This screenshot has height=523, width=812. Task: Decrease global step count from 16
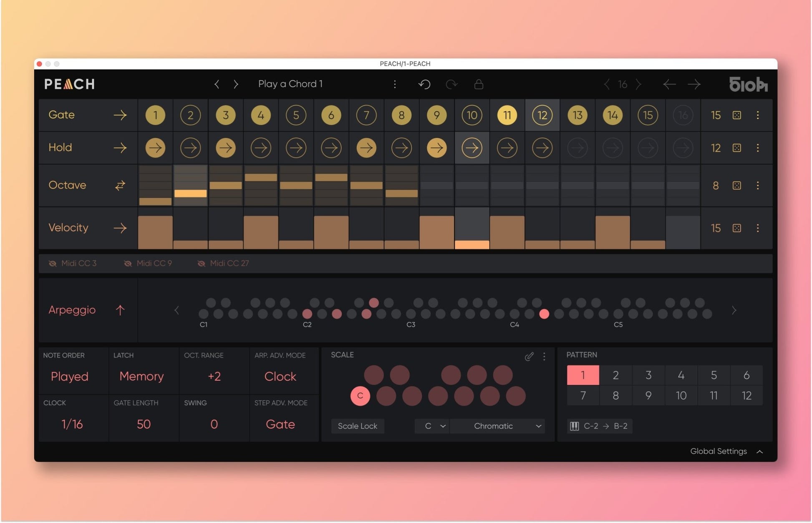pos(606,84)
